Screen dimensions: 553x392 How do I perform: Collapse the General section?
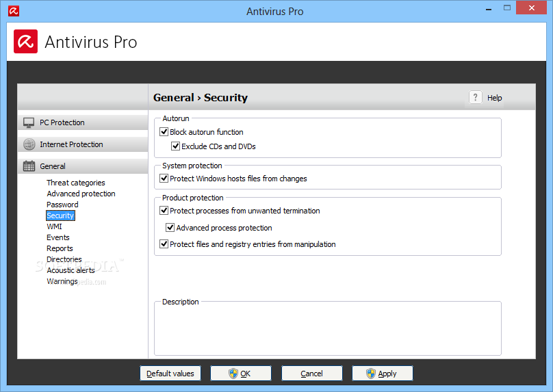[83, 166]
